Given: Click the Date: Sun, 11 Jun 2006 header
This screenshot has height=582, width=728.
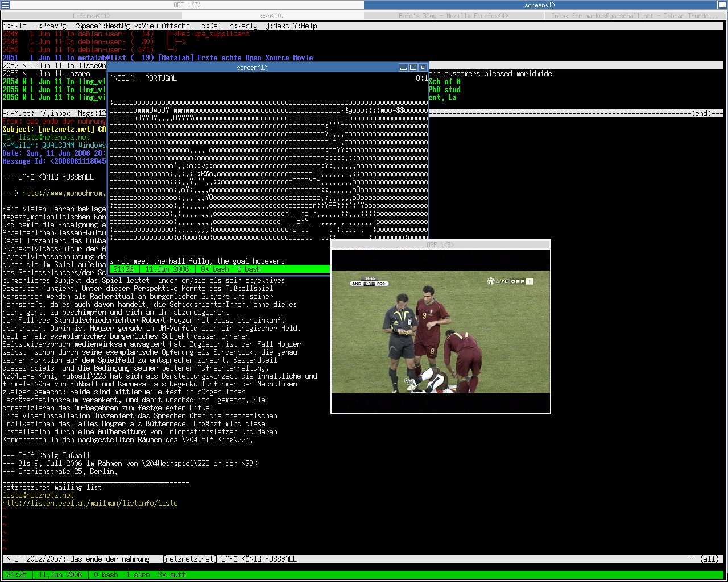Looking at the screenshot, I should pyautogui.click(x=55, y=153).
